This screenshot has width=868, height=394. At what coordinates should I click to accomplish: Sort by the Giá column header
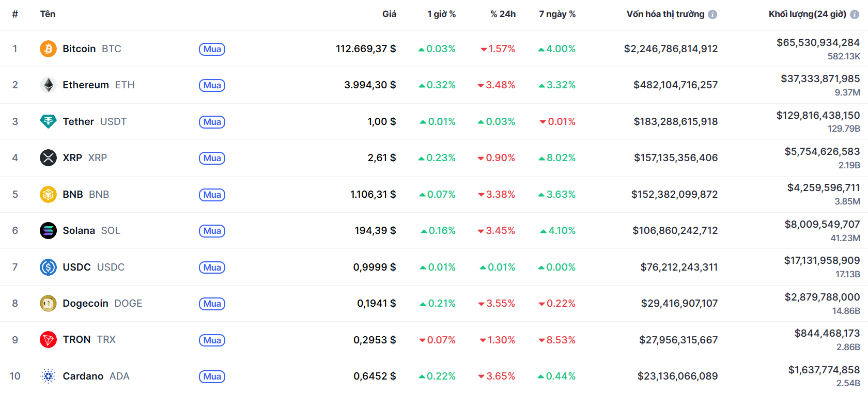pos(389,14)
